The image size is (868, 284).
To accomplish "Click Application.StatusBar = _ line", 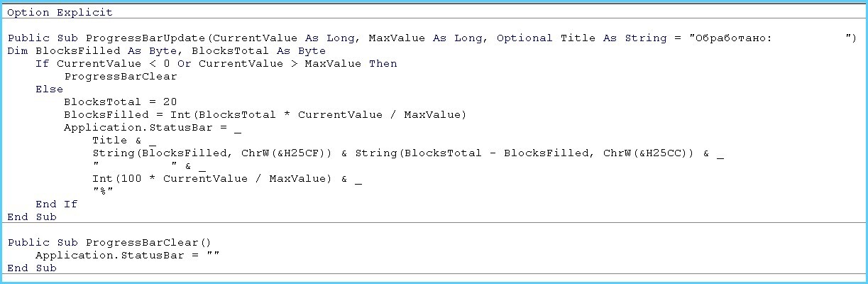I will pos(153,128).
